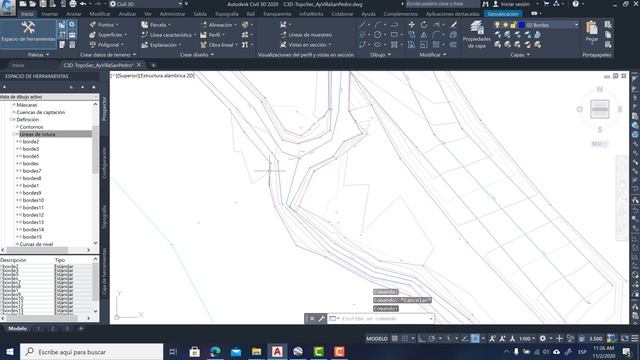The image size is (640, 360).
Task: Click the Pegar paste button
Action: click(x=591, y=32)
